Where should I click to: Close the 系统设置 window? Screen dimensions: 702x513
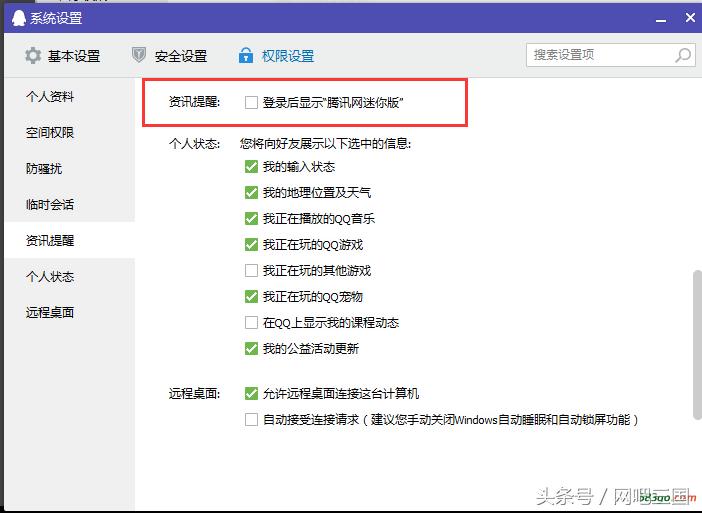coord(690,17)
